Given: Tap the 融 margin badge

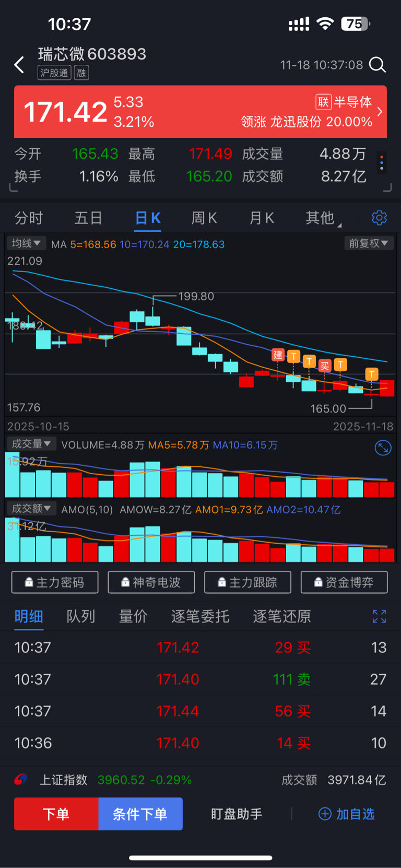Looking at the screenshot, I should coord(81,73).
